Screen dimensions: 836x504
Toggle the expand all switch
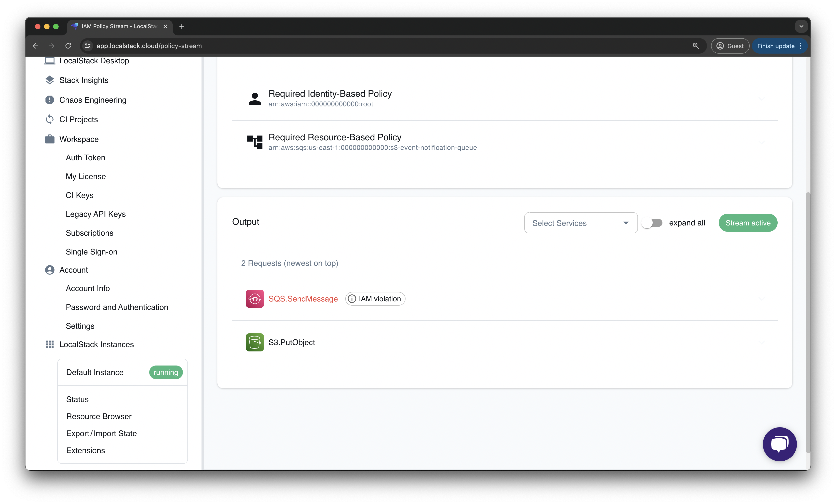coord(652,223)
